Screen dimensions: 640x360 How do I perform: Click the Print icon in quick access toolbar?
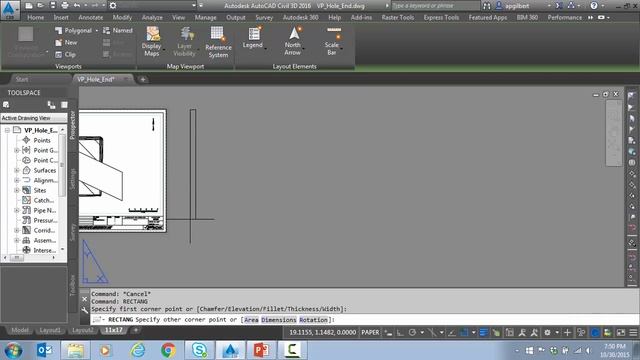[64, 5]
